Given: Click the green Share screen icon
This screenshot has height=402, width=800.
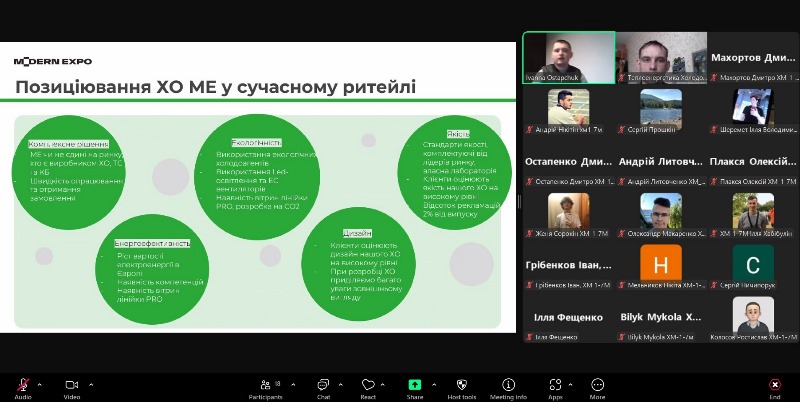Looking at the screenshot, I should (x=415, y=385).
